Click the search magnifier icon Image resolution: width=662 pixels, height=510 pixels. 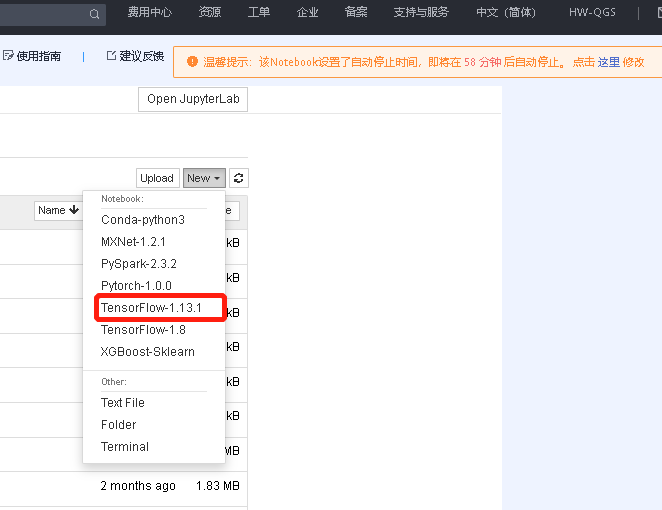(95, 14)
